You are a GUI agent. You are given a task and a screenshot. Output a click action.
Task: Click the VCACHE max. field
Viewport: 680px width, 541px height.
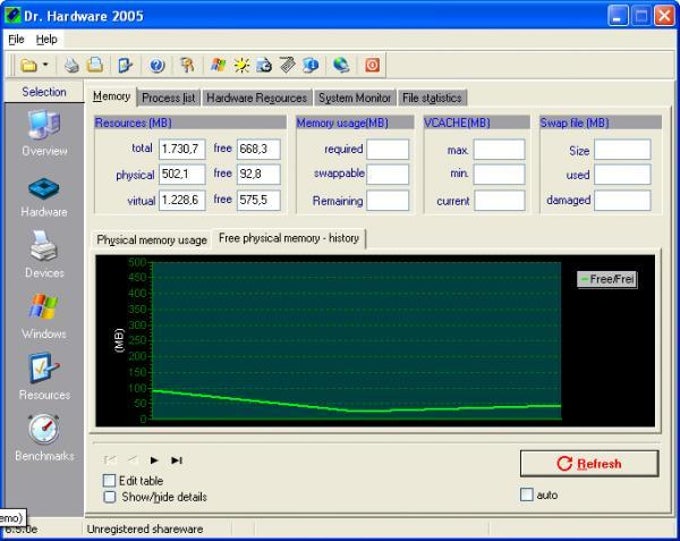coord(499,150)
